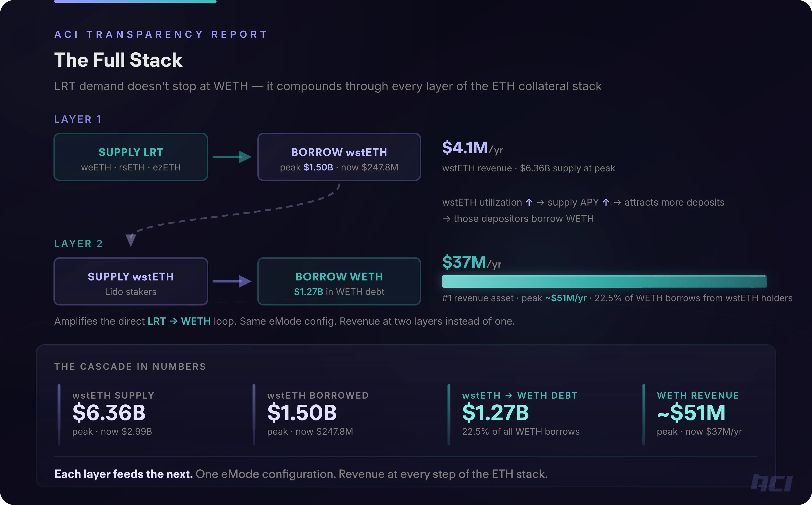Viewport: 812px width, 505px height.
Task: Click the LAYER 1 heading
Action: click(78, 119)
